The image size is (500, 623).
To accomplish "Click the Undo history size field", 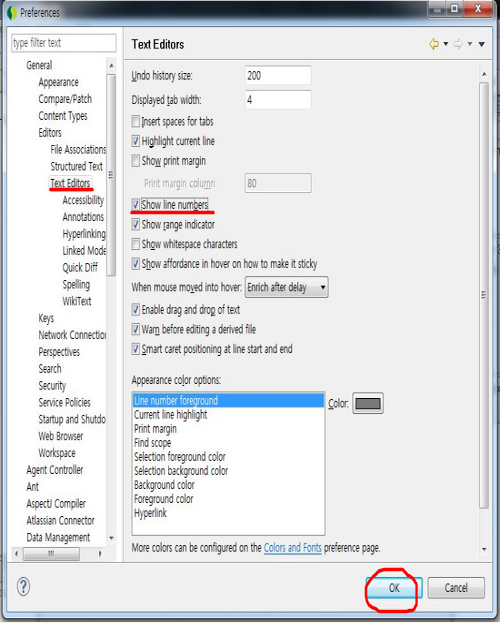I will (x=278, y=75).
